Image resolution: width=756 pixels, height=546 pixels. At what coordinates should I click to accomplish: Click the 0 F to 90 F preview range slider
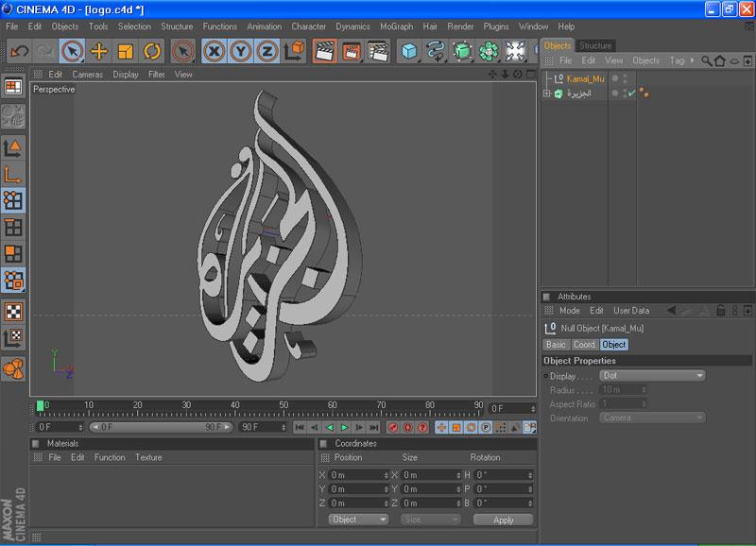tap(161, 427)
